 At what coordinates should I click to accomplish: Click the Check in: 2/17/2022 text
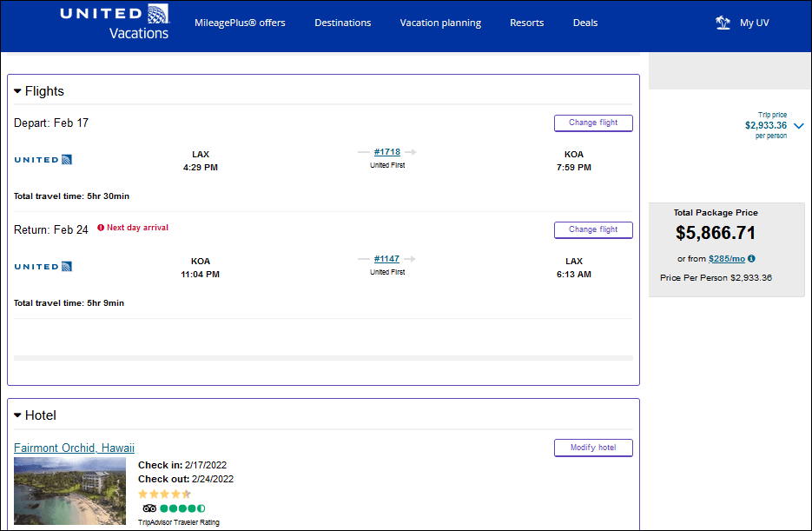tap(182, 465)
